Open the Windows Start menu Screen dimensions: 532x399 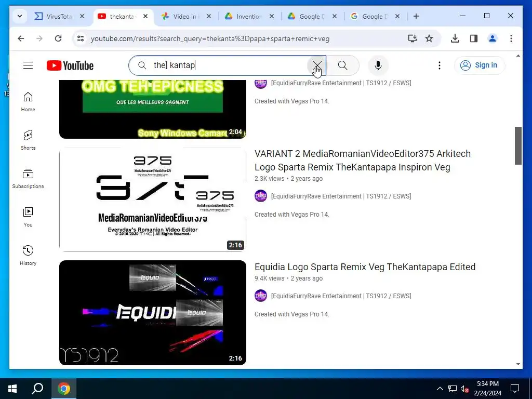[x=12, y=389]
